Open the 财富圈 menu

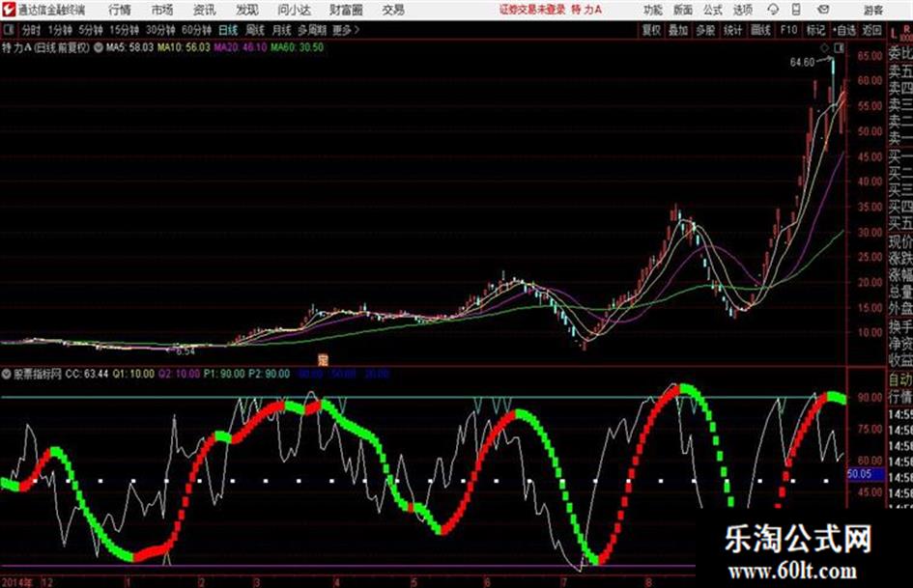point(346,10)
